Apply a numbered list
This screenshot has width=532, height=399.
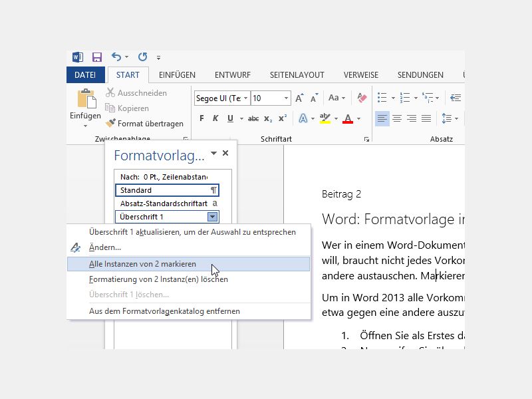click(x=405, y=98)
